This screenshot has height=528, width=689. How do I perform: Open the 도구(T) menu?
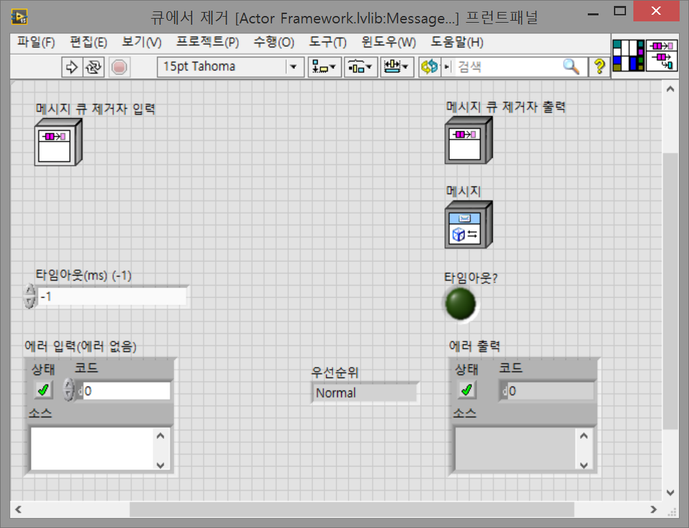328,43
